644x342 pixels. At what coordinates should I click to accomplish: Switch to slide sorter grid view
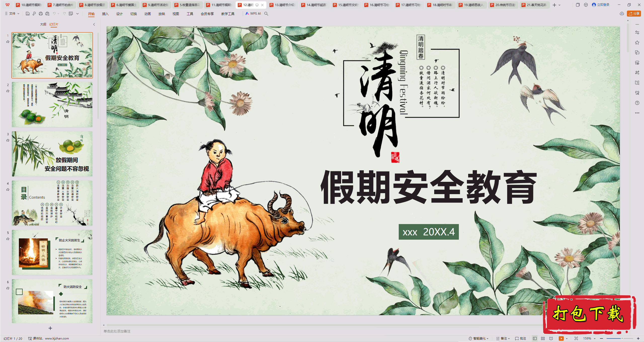(x=543, y=338)
